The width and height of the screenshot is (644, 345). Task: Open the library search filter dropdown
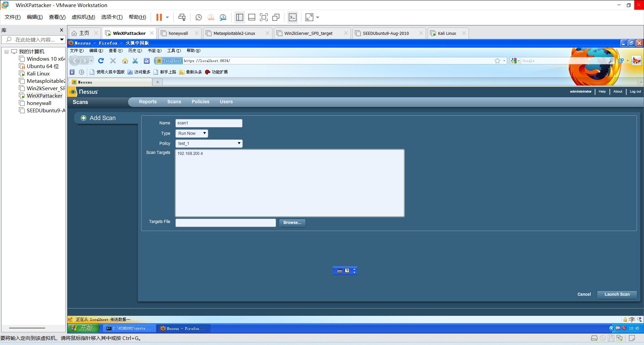point(62,40)
